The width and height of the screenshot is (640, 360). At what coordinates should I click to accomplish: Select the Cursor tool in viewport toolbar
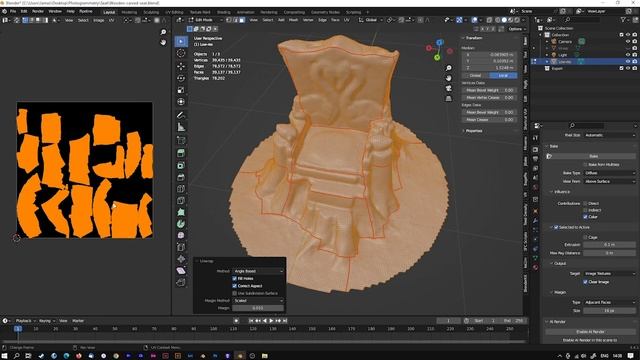[181, 53]
